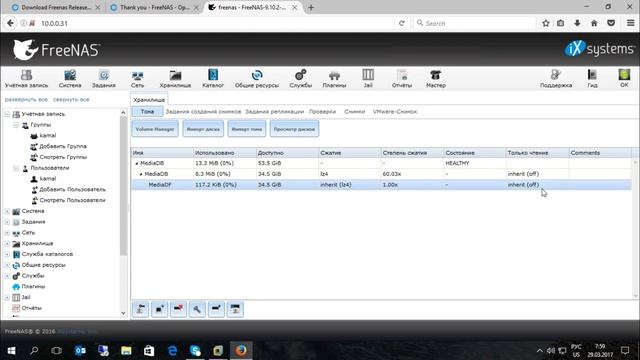Collapse Учётная запись node in sidebar tree
Screen dimensions: 640x360
tap(7, 114)
